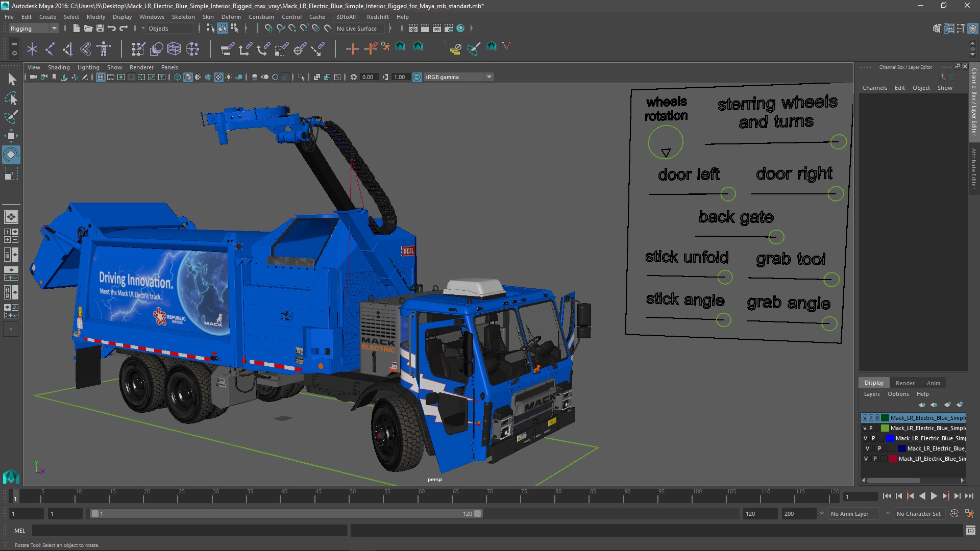Select the Joint tool shelf icon

[x=50, y=49]
